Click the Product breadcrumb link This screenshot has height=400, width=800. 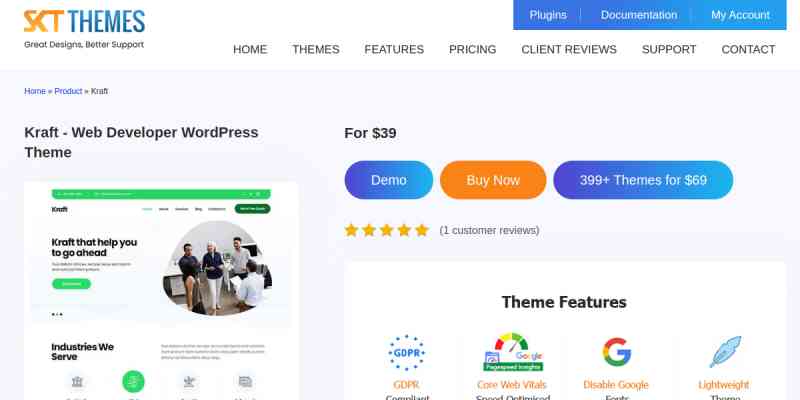[x=68, y=91]
